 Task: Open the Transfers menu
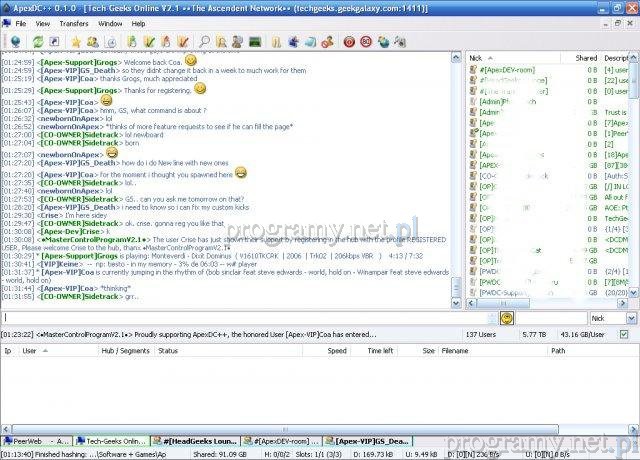point(73,22)
